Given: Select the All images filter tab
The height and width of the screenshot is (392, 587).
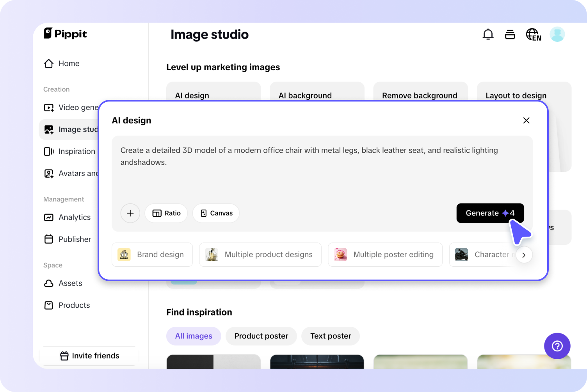Looking at the screenshot, I should pos(194,336).
